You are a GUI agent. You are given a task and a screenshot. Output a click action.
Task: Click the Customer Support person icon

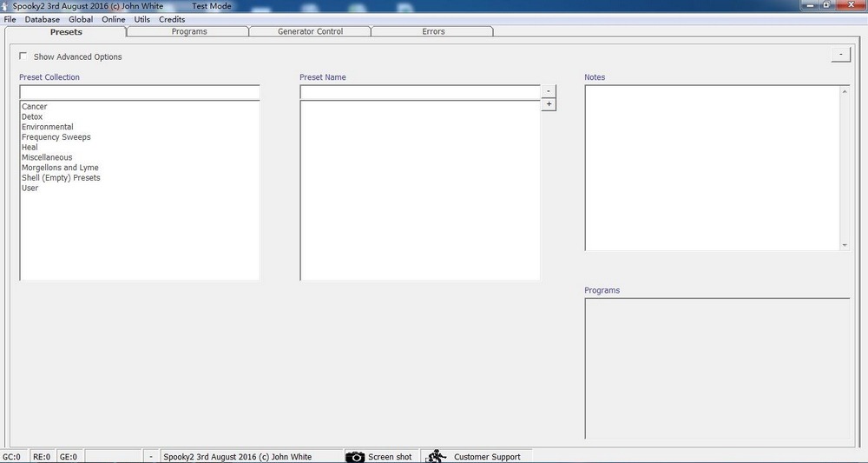coord(436,456)
